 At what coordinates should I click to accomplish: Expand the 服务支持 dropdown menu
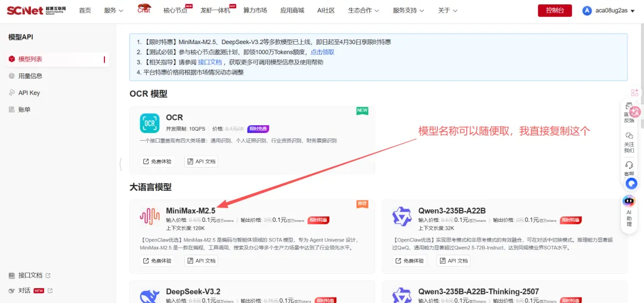point(408,11)
